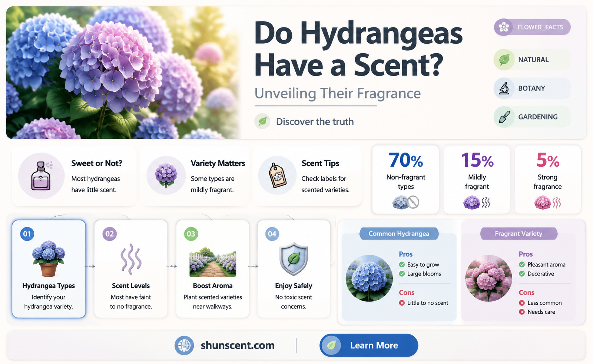Click the Sweet or Not? heading

(97, 163)
